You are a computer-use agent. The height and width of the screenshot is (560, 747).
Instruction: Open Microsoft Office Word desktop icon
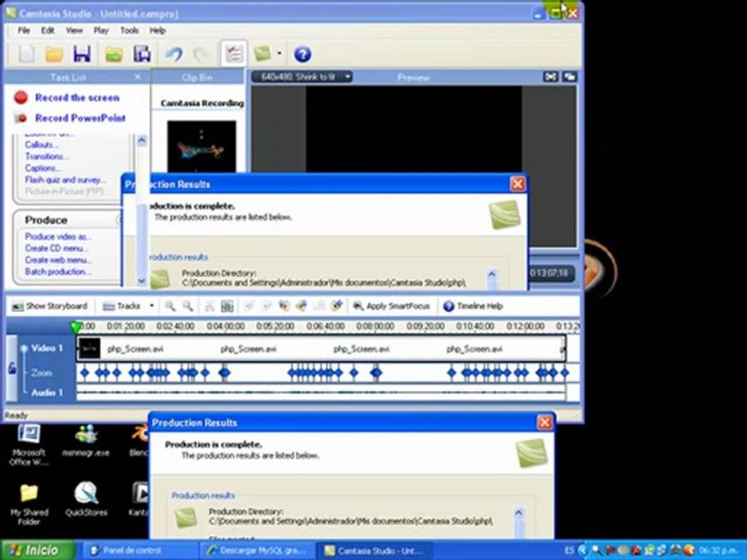click(x=29, y=445)
